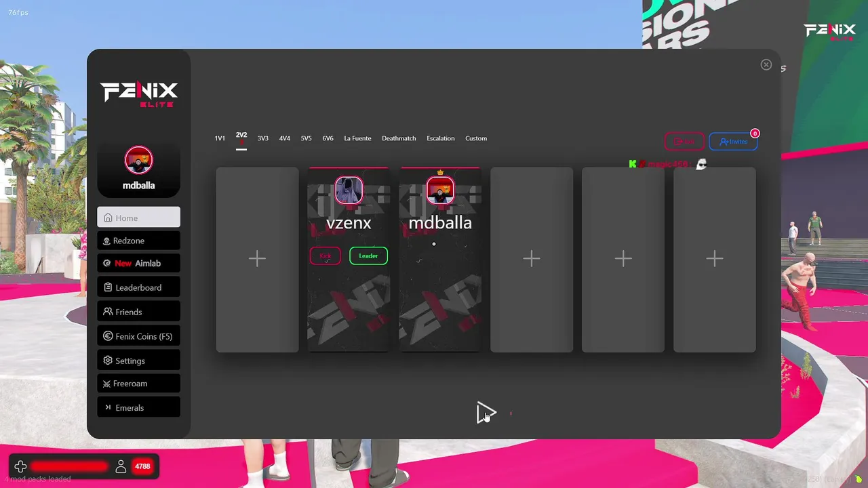868x488 pixels.
Task: Open the Emerals sidebar entry
Action: pos(138,407)
